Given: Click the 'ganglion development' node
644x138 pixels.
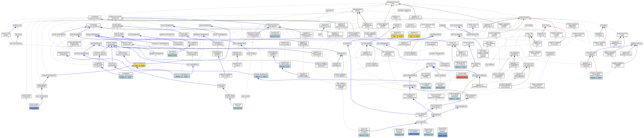Looking at the screenshot, I should tap(156, 54).
